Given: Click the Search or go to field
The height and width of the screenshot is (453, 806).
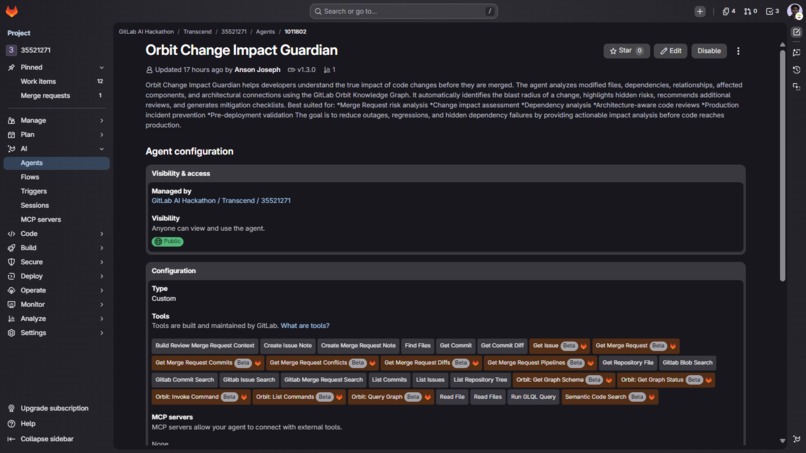Looking at the screenshot, I should click(x=404, y=11).
